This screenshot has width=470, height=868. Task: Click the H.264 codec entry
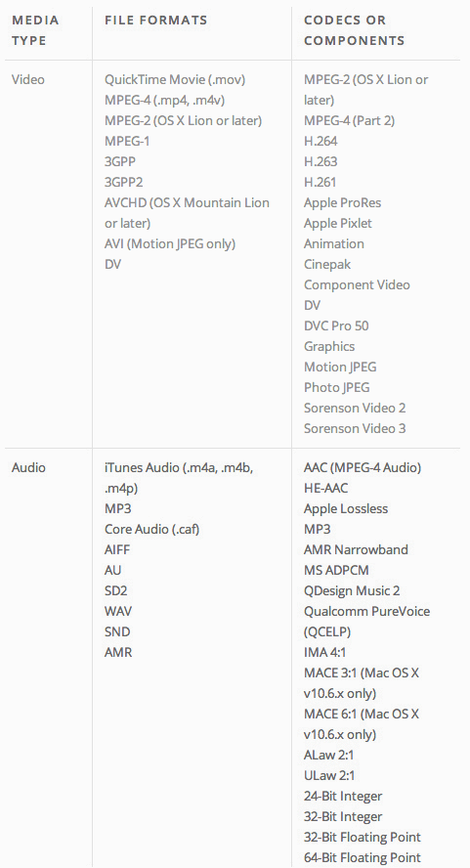(x=320, y=141)
